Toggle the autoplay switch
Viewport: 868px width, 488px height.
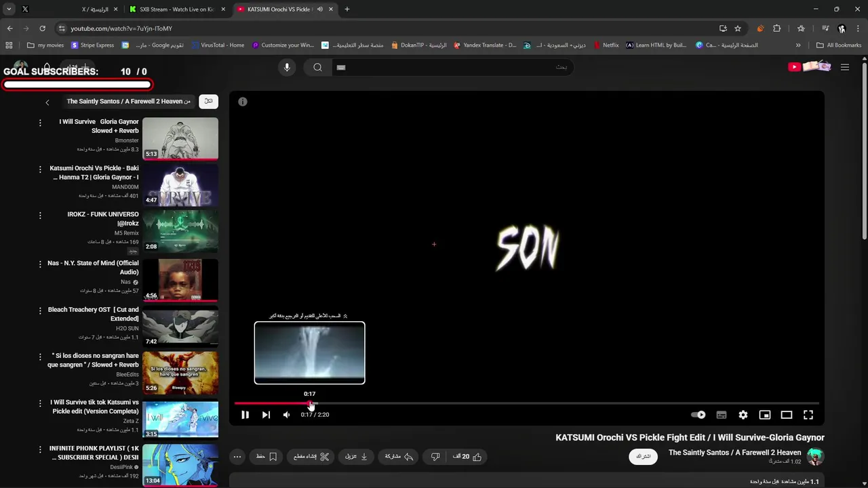[x=698, y=415]
